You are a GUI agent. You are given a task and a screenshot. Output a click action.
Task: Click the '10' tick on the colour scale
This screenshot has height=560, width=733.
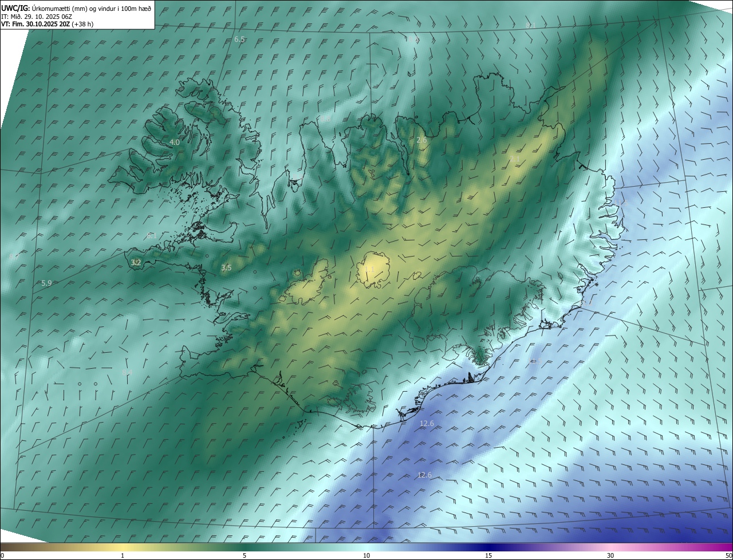pyautogui.click(x=366, y=555)
